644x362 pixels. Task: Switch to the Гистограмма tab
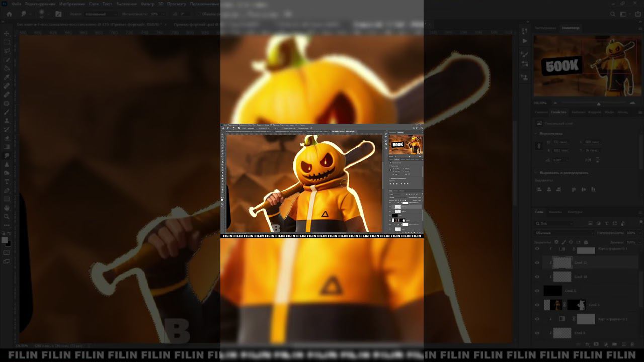545,28
